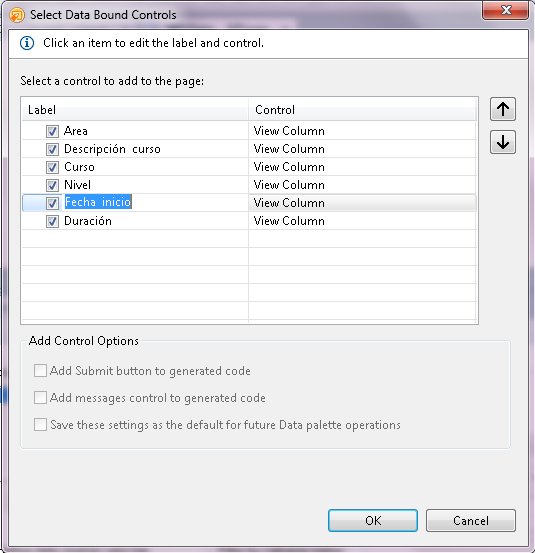Uncheck the Fecha inicio checkbox
Screen dimensions: 535x553
tap(52, 203)
